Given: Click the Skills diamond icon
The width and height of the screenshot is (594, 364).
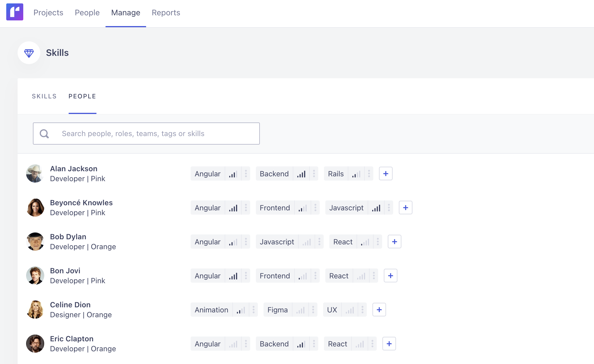Looking at the screenshot, I should click(29, 53).
